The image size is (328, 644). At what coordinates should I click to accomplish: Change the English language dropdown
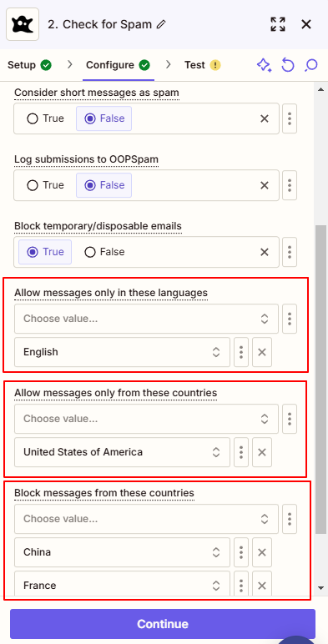[x=122, y=352]
